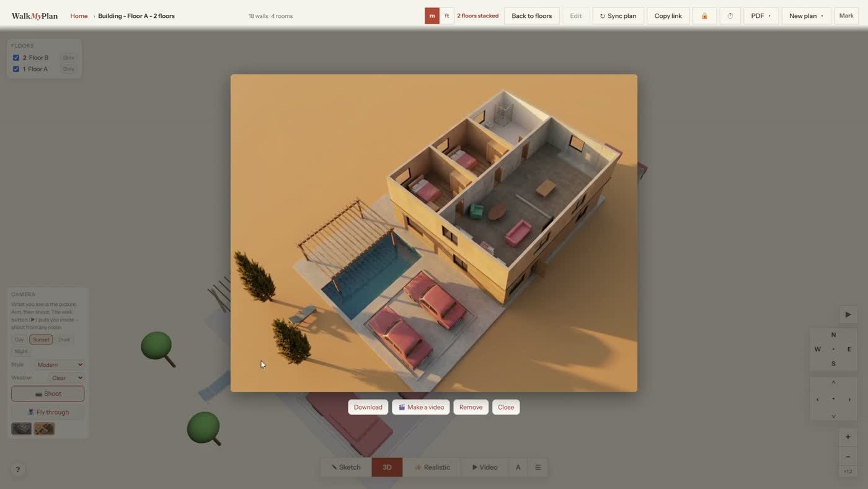The width and height of the screenshot is (868, 489).
Task: Click the A label button in bottom bar
Action: click(518, 467)
